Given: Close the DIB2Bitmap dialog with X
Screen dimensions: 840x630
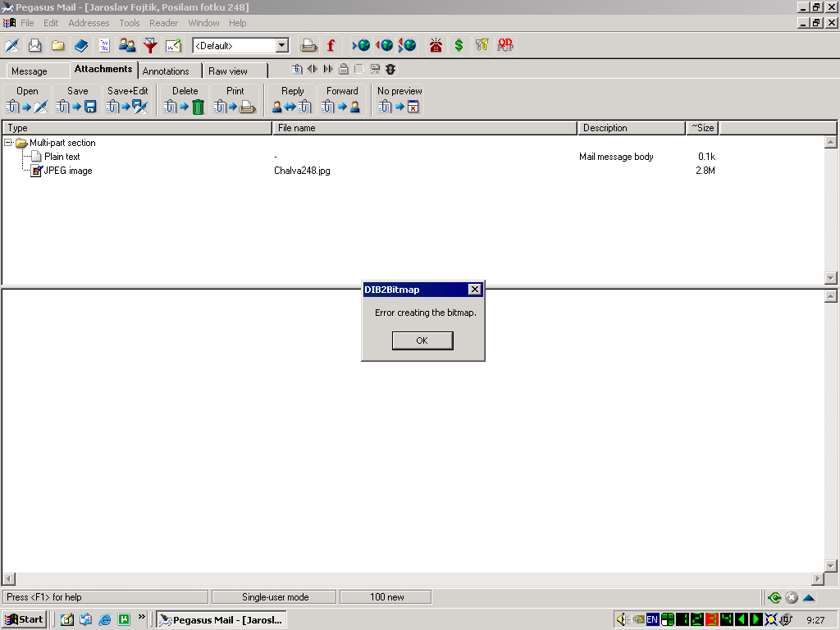Looking at the screenshot, I should (475, 290).
